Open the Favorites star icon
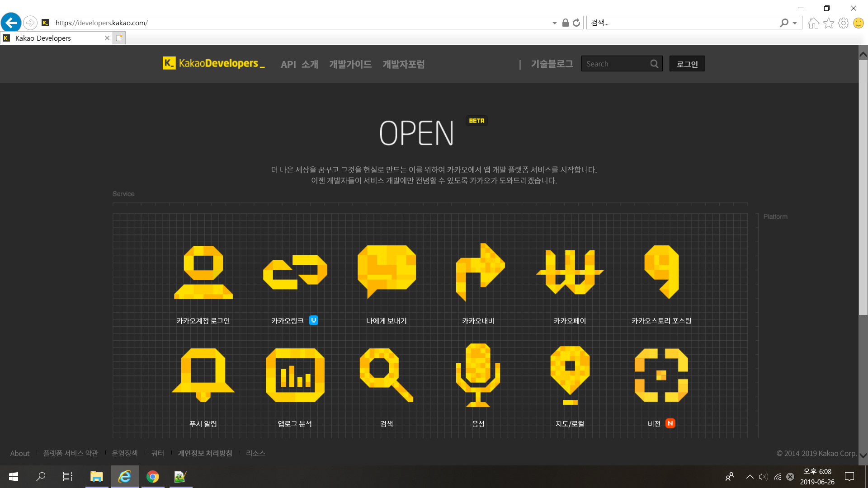 [828, 23]
